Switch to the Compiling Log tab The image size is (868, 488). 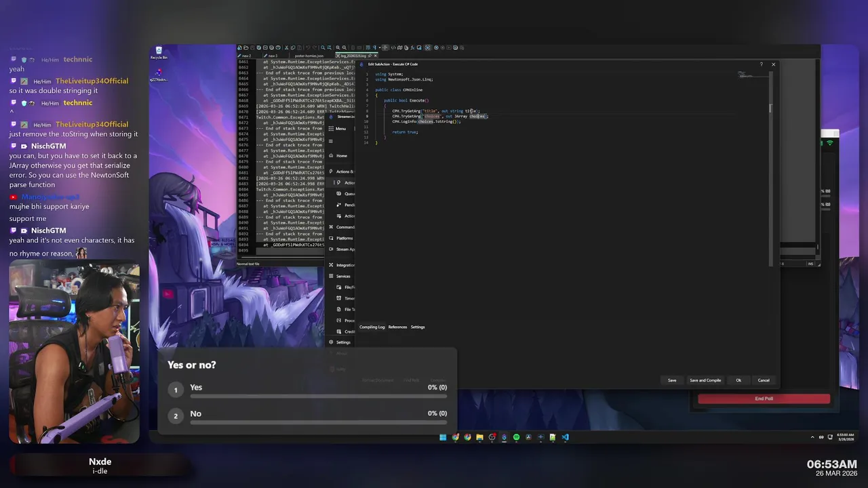pos(372,327)
